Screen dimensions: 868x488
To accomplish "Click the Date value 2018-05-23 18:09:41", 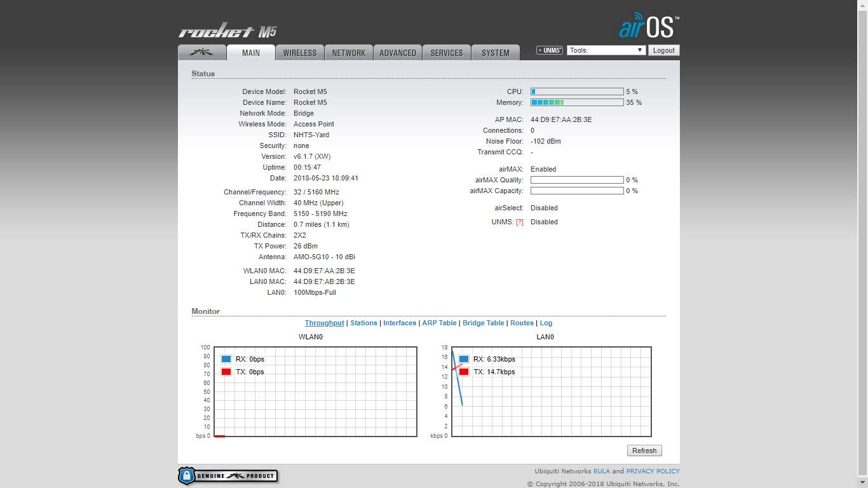I will point(326,178).
